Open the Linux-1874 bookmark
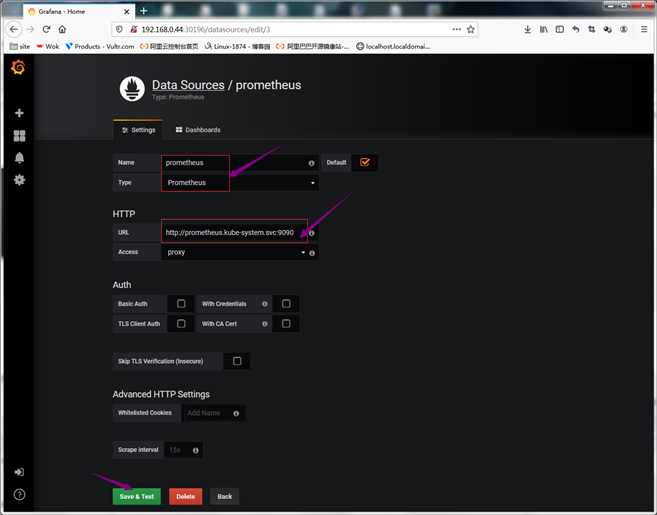 [237, 47]
